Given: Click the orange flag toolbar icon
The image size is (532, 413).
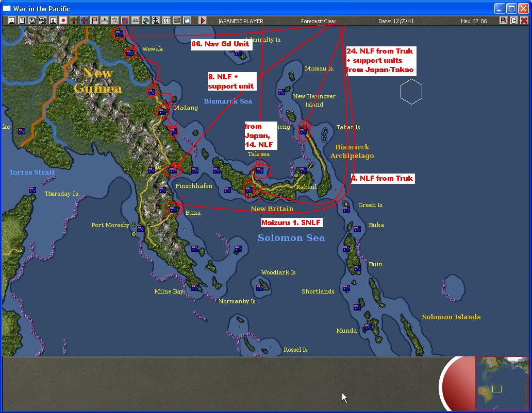Looking at the screenshot, I should tap(94, 21).
